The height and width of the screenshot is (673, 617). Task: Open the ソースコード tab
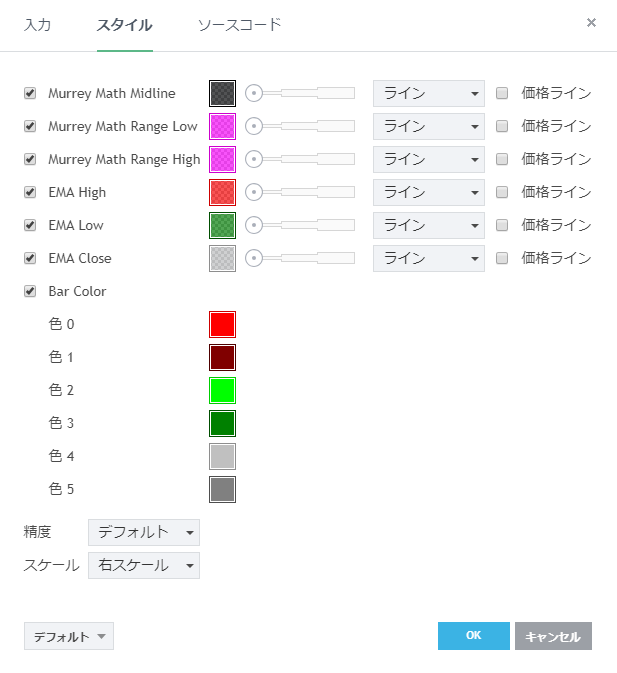(239, 24)
